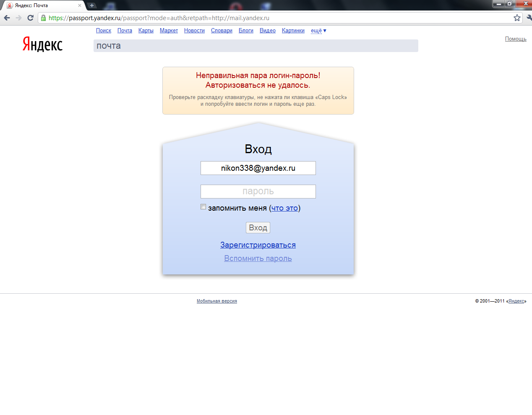The height and width of the screenshot is (415, 532).
Task: Select the Яндекс: Почта browser tab
Action: [x=44, y=5]
